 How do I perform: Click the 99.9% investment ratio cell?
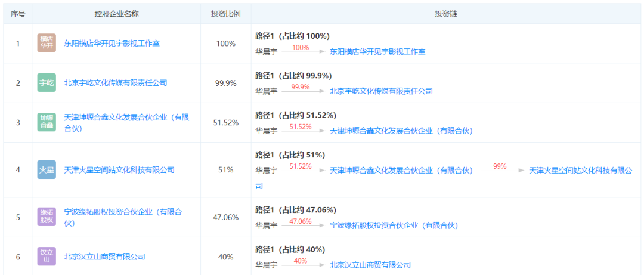coord(226,83)
